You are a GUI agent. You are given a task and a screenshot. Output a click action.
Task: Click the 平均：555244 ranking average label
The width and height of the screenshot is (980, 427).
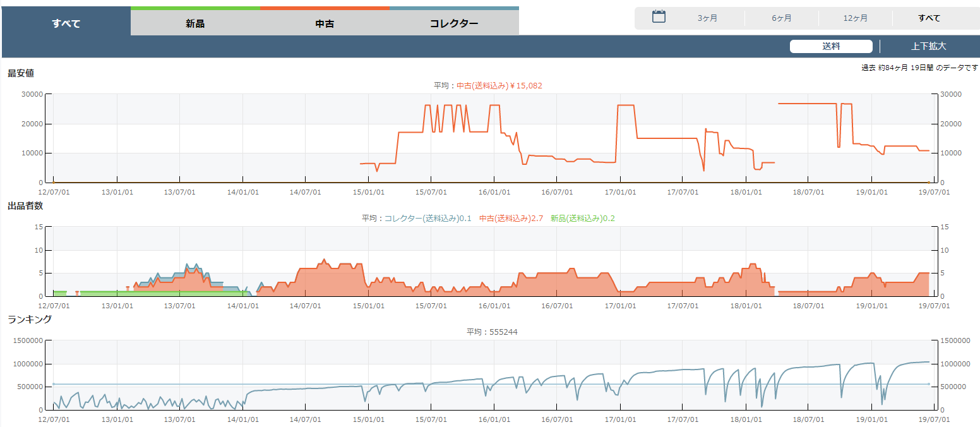(492, 332)
